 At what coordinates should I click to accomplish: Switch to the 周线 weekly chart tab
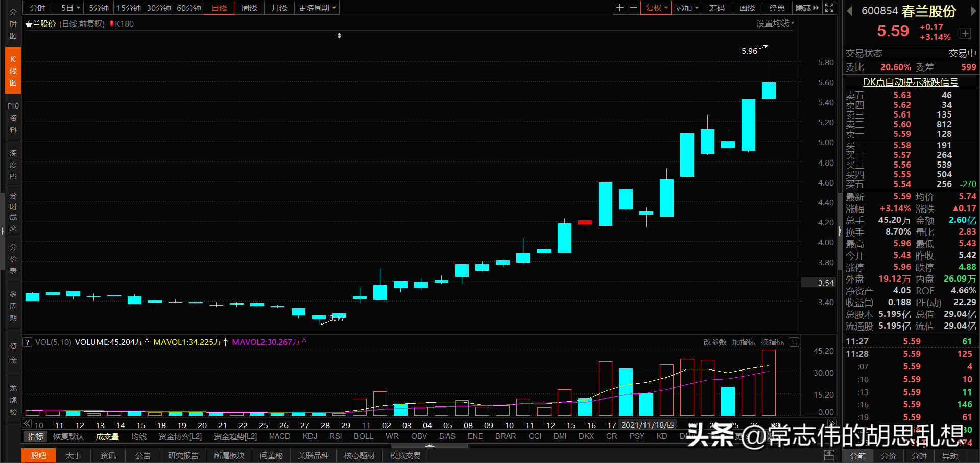point(249,8)
